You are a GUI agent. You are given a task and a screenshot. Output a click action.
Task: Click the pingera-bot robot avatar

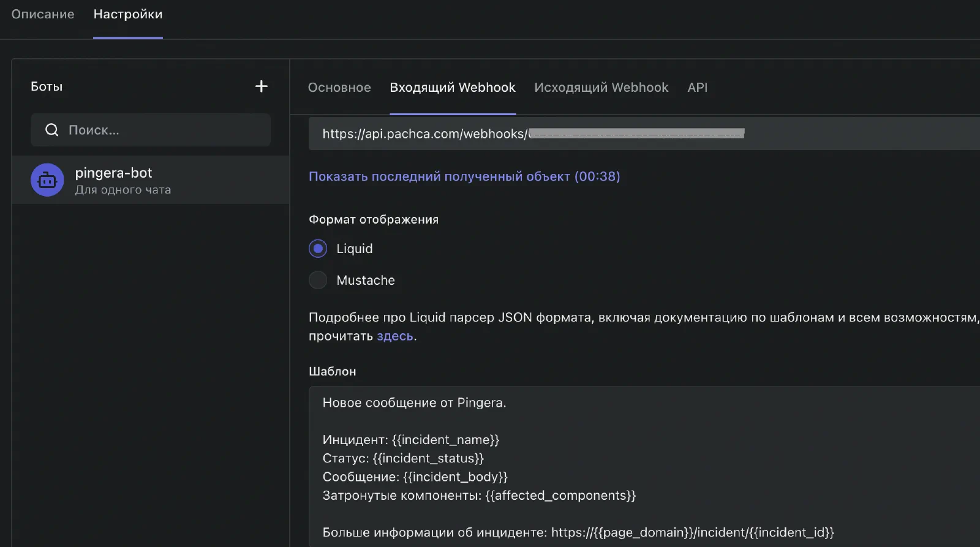coord(47,179)
